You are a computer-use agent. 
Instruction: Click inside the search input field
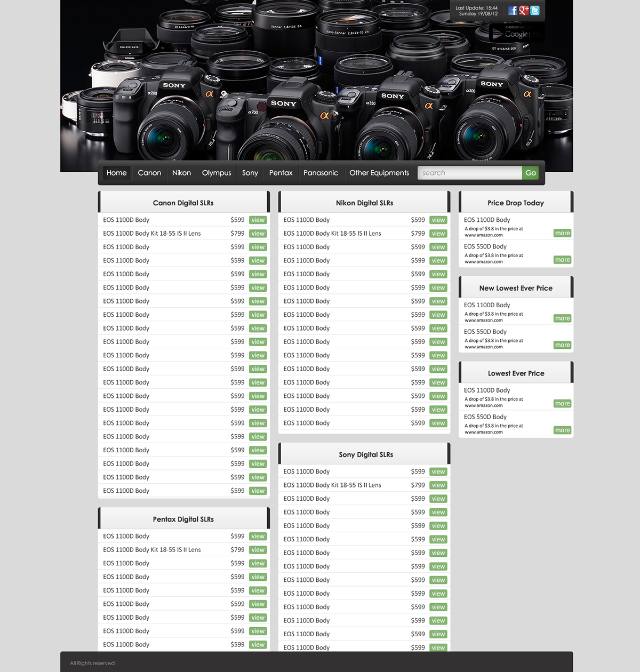point(469,172)
